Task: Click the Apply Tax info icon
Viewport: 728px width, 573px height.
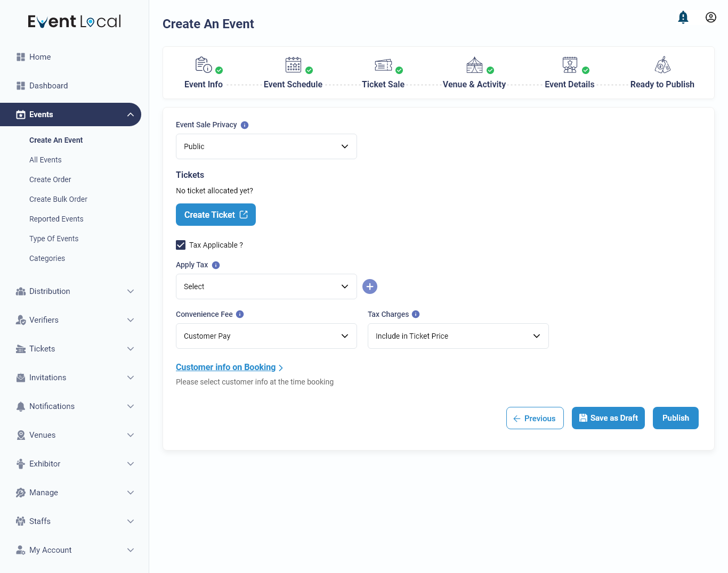Action: (x=215, y=265)
